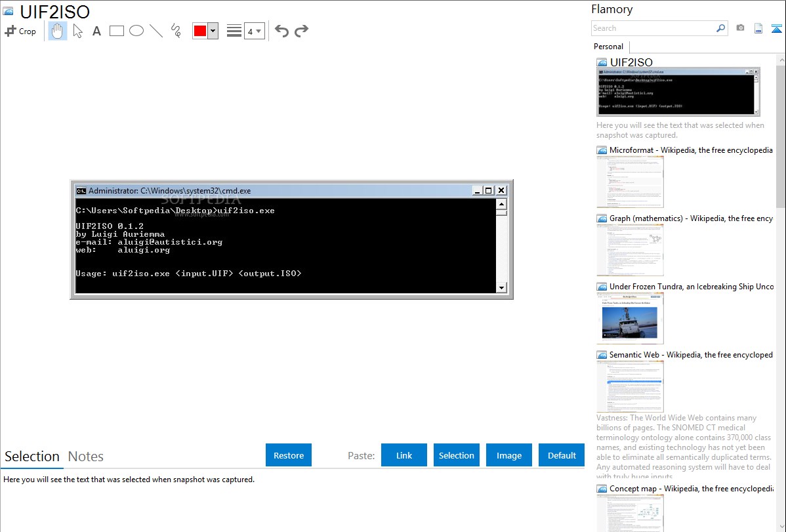Viewport: 786px width, 532px height.
Task: Pick the rectangle shape tool
Action: click(117, 31)
